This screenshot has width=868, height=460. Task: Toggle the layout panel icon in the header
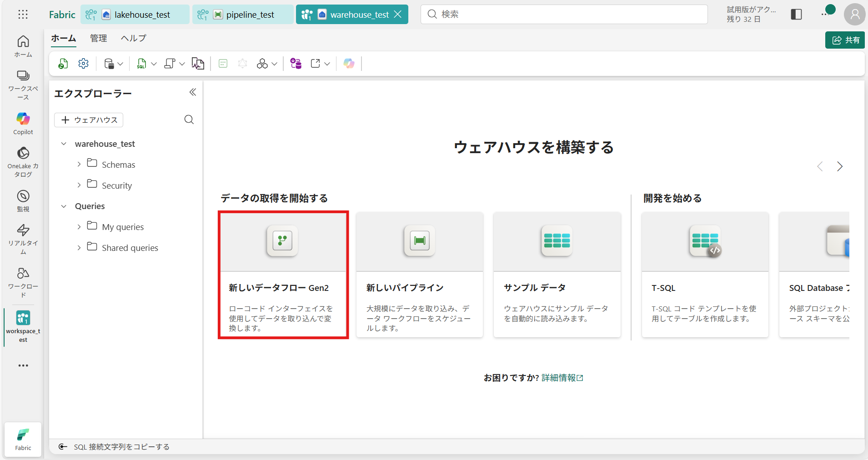click(796, 15)
